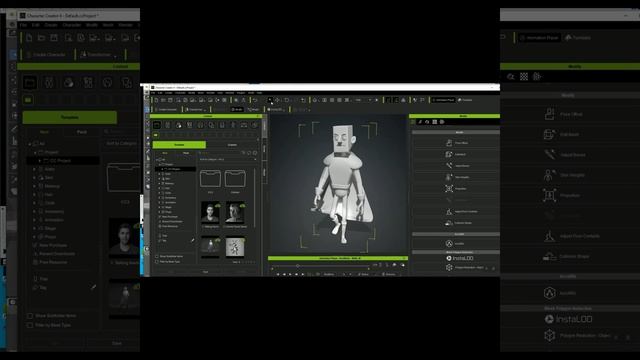Click Skin Weights icon in blurred background window
The image size is (640, 360).
[x=549, y=175]
